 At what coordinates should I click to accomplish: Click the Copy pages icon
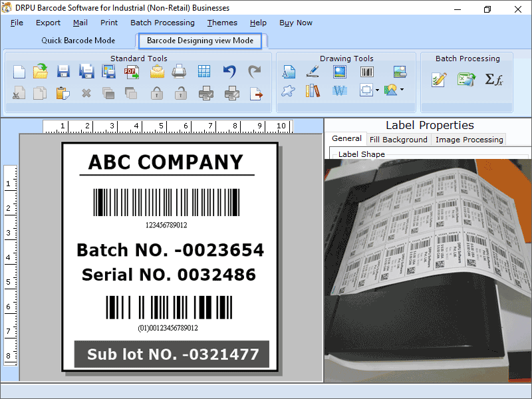[x=40, y=93]
